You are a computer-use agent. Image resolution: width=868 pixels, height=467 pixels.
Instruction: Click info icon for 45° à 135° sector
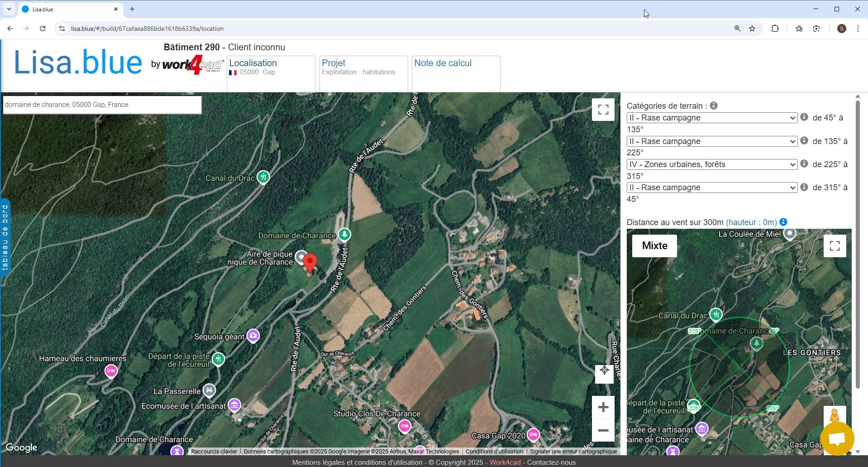pos(804,117)
